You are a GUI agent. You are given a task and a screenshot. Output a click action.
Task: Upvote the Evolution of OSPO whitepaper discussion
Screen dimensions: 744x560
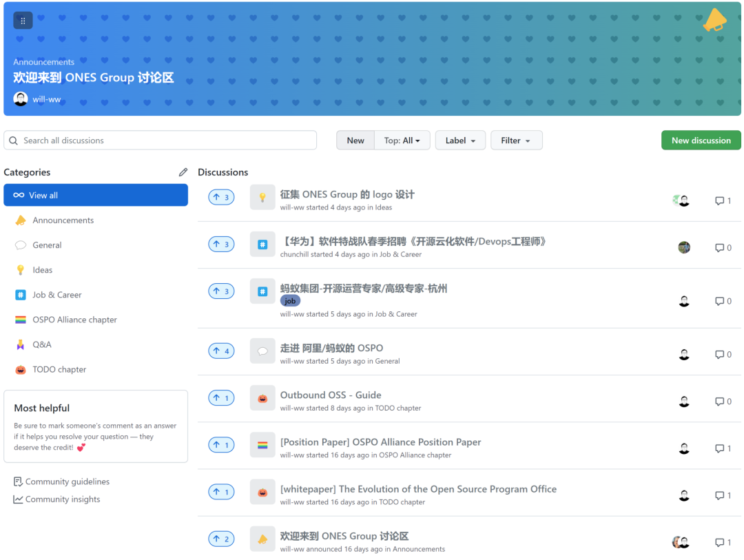[x=221, y=492]
